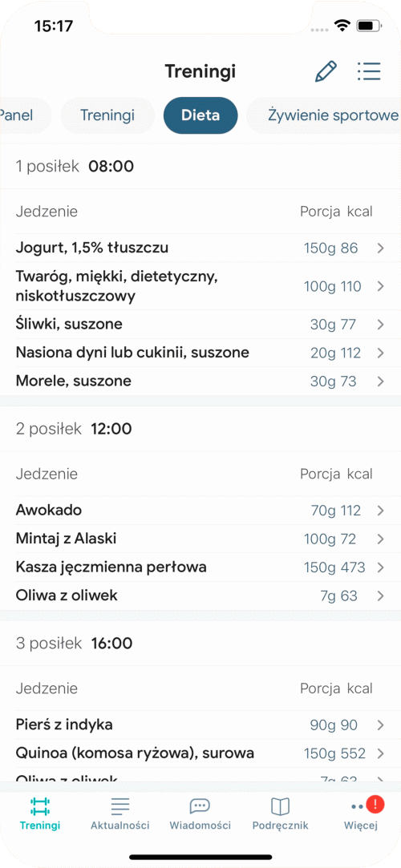Select Treningi dumbbell icon in bottom bar
Screen dimensions: 401x868
(40, 806)
